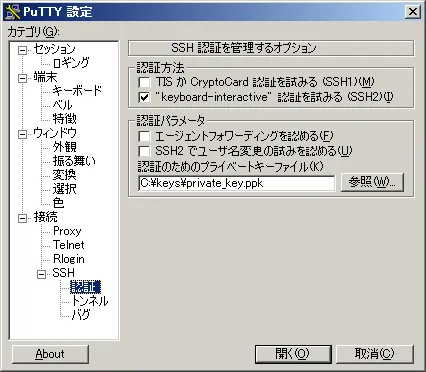
Task: Click the About button
Action: 50,354
